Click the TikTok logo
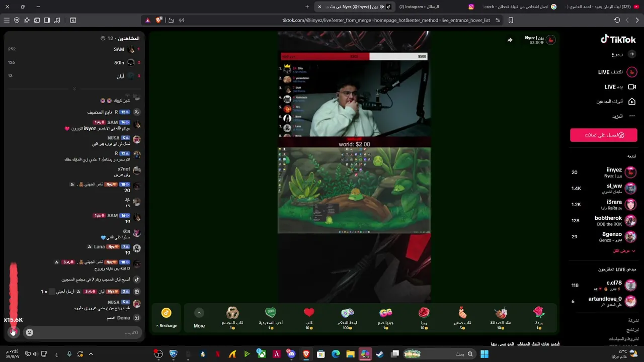 pyautogui.click(x=618, y=40)
